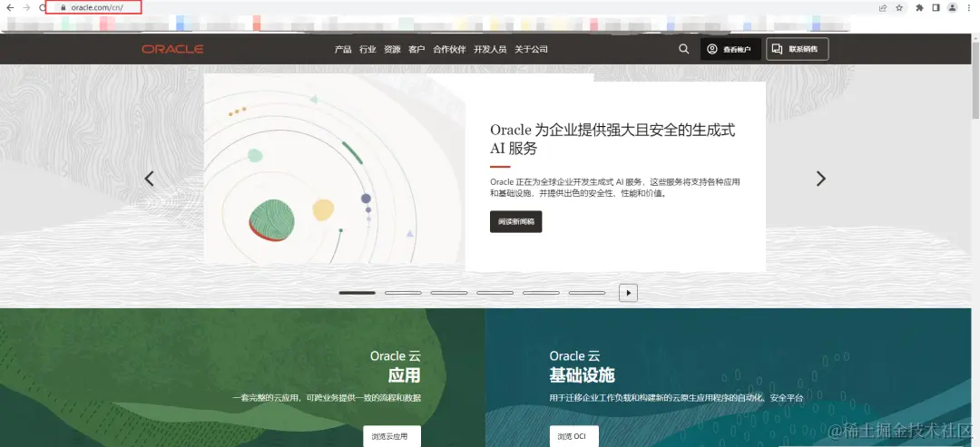
Task: Click the 查看帐户 button
Action: coord(730,49)
